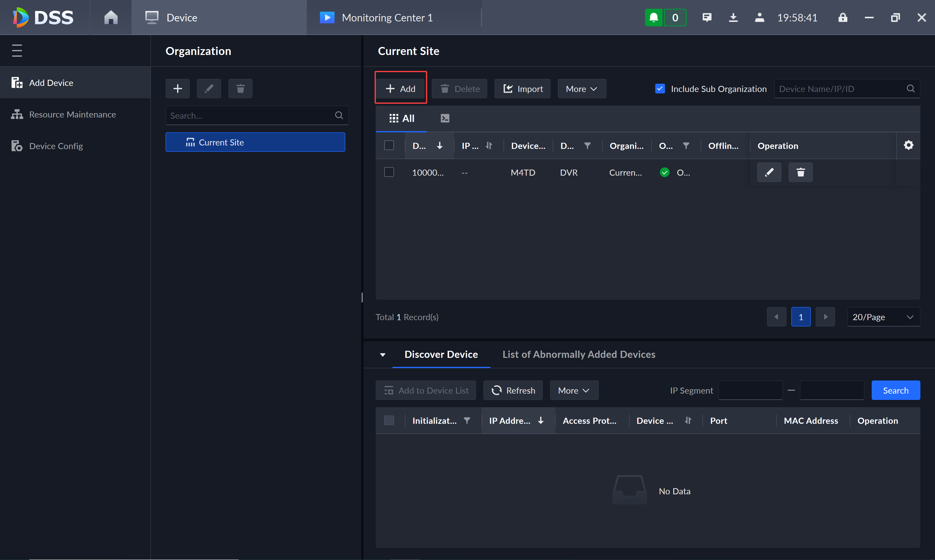Edit the M4TD device with pencil icon
The image size is (935, 560).
click(x=769, y=172)
